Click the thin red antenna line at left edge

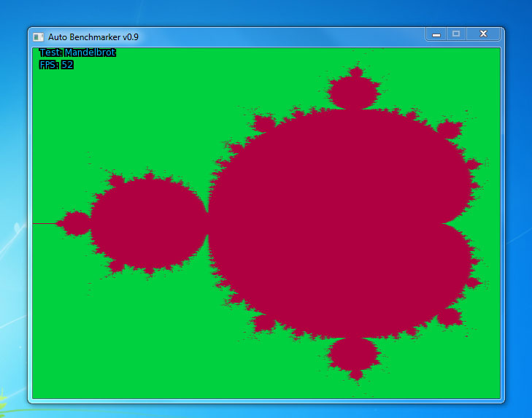coord(44,223)
